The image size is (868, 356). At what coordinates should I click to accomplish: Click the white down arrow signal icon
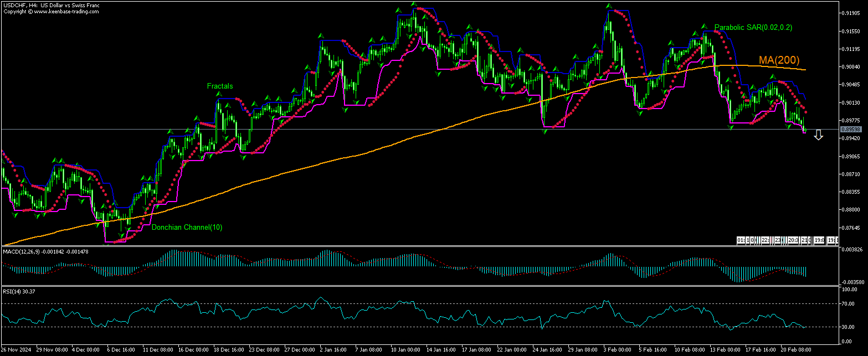[818, 135]
